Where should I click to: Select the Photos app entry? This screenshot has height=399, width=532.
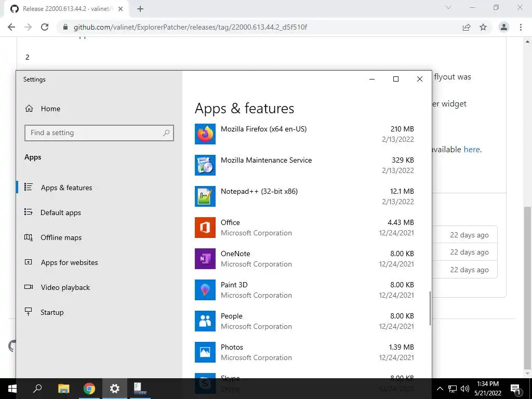[304, 353]
